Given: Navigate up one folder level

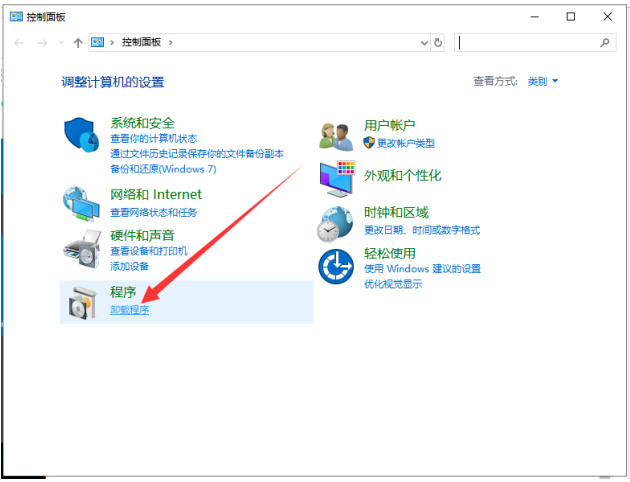Looking at the screenshot, I should point(78,43).
